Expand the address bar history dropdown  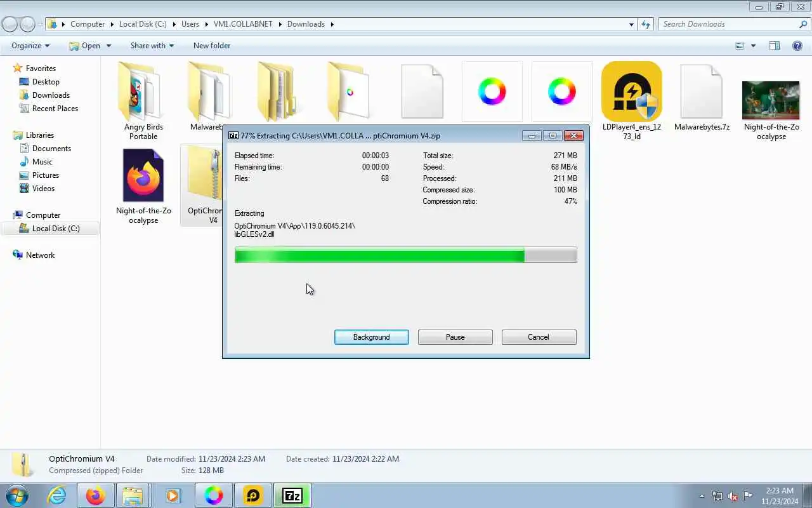pos(631,24)
